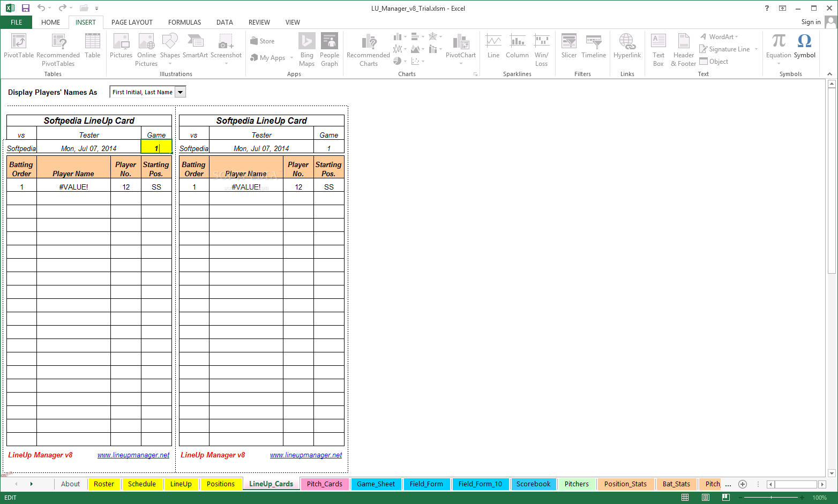Launch People Graph app
The height and width of the screenshot is (504, 838).
coord(330,50)
